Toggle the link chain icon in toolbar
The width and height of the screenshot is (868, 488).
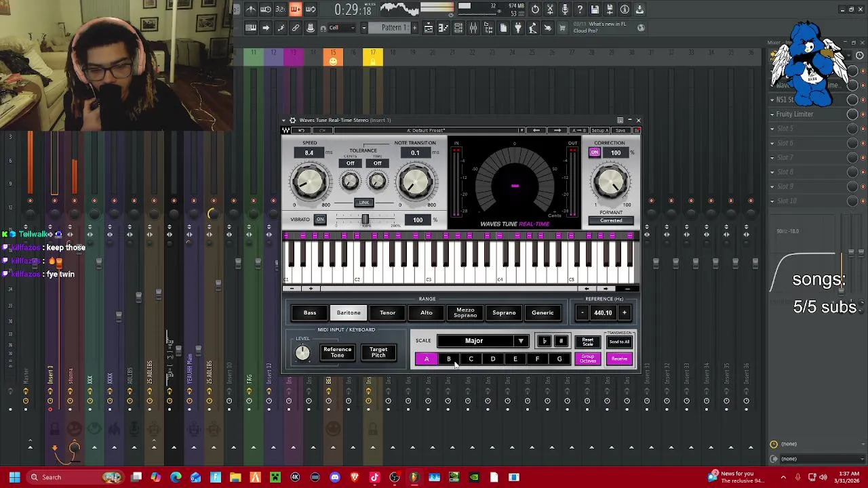(x=296, y=28)
